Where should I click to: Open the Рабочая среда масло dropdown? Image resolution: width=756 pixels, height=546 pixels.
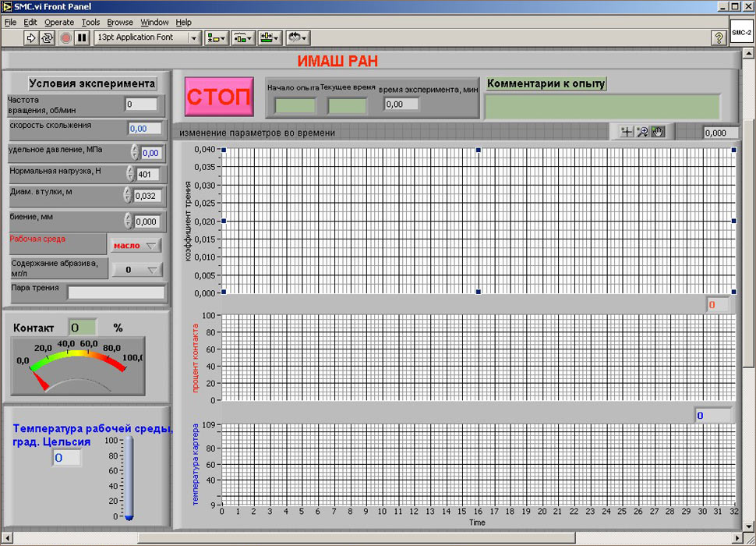136,246
